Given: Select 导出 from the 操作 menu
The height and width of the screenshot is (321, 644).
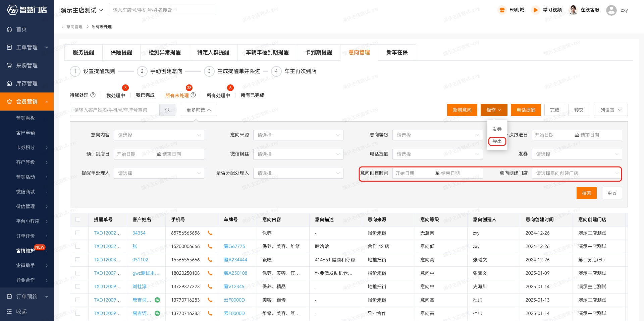Looking at the screenshot, I should (497, 141).
